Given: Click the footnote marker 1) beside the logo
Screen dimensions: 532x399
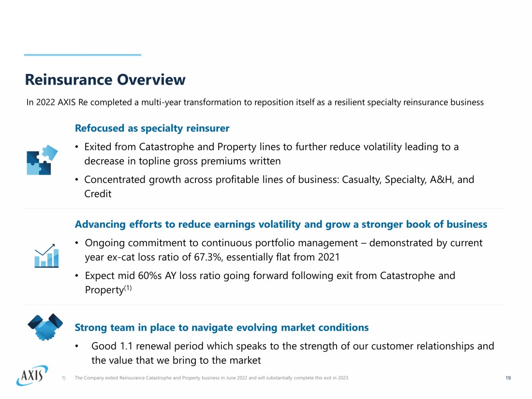Looking at the screenshot, I should (63, 378).
